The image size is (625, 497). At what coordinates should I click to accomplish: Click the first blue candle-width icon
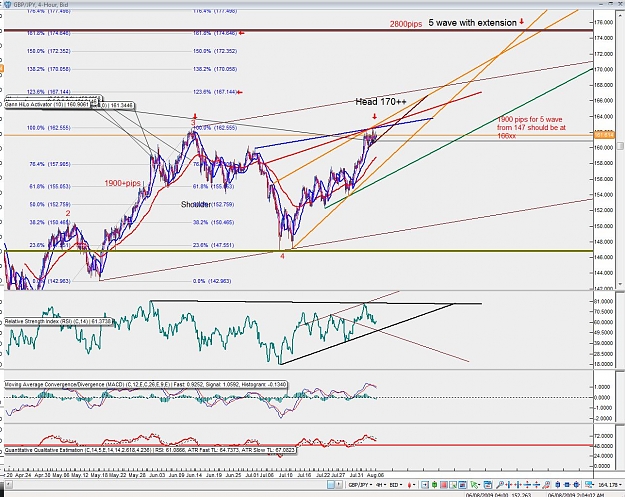[x=557, y=485]
